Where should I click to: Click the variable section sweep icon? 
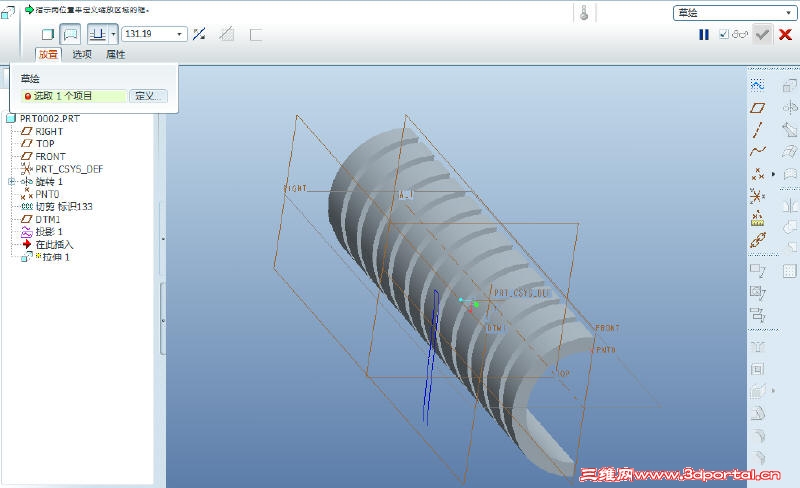click(790, 130)
